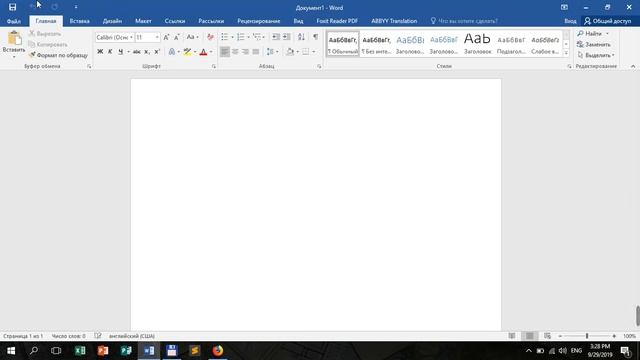Open the Файл tab
The width and height of the screenshot is (640, 360).
click(14, 21)
